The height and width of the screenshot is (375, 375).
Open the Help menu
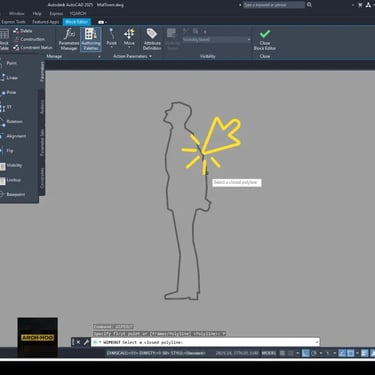pos(37,14)
